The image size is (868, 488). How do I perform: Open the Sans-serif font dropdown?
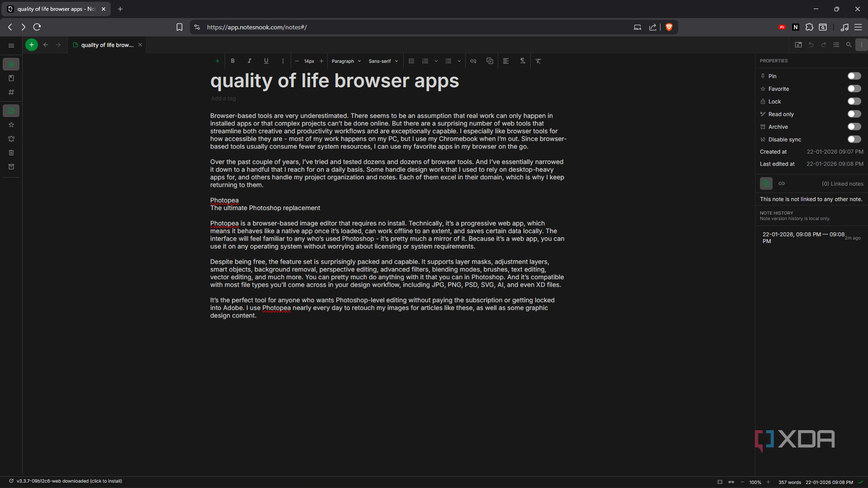(383, 61)
